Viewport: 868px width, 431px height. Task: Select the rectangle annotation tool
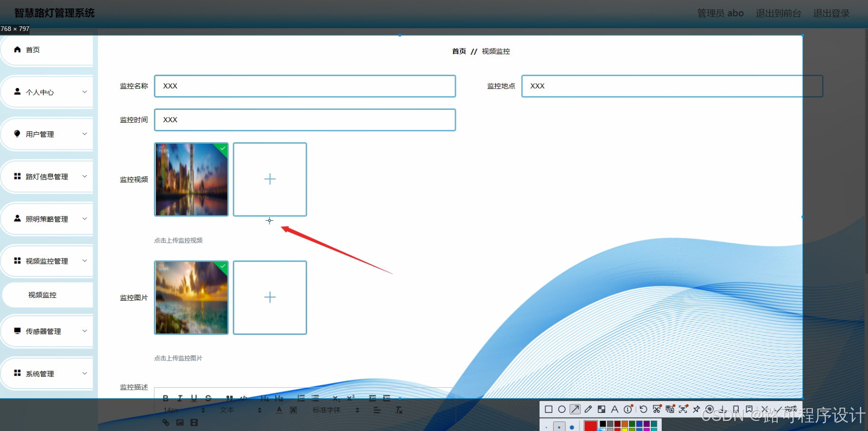549,409
